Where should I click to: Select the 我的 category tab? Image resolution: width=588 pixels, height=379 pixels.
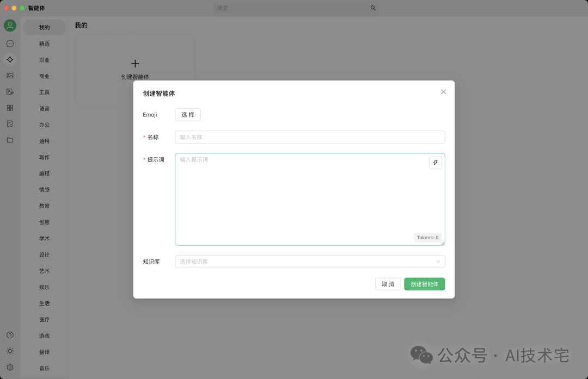pos(44,27)
